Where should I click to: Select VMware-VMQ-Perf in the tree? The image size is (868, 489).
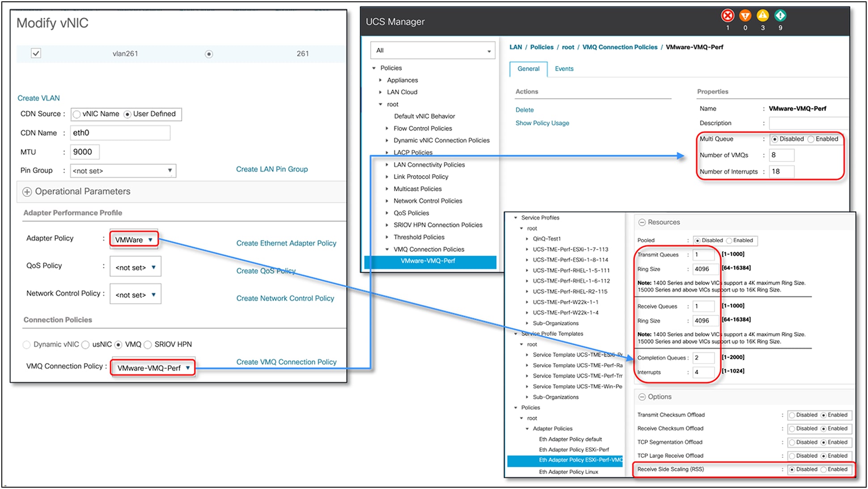coord(430,261)
